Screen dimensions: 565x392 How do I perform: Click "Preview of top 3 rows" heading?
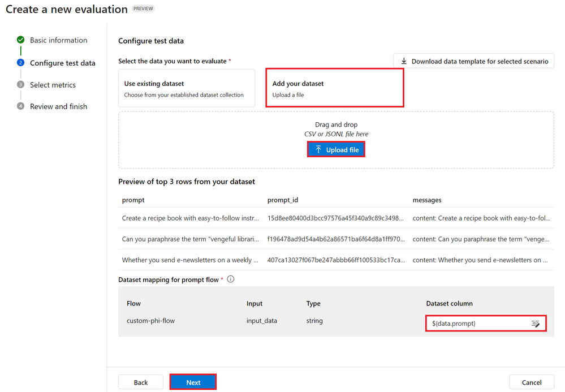point(187,182)
